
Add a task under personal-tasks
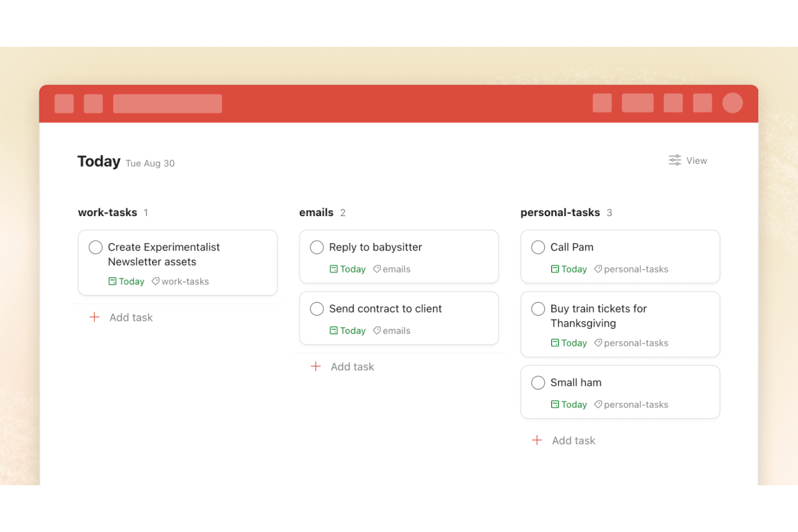(573, 440)
